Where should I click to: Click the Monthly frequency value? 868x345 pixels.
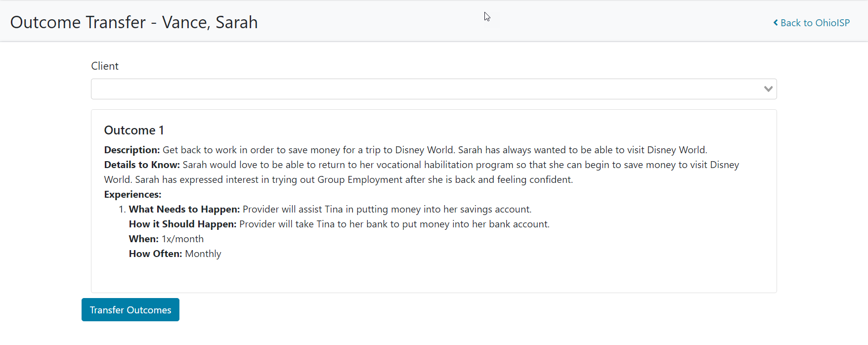[203, 254]
